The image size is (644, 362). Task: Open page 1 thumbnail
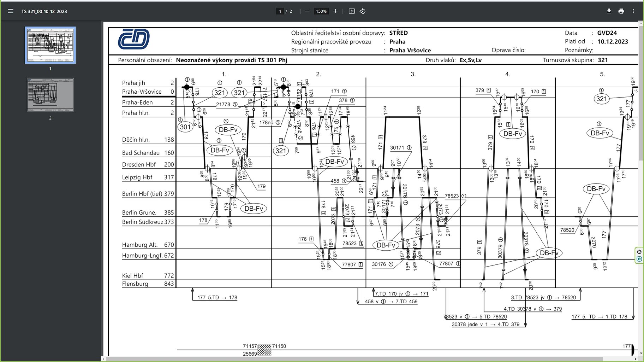tap(50, 45)
